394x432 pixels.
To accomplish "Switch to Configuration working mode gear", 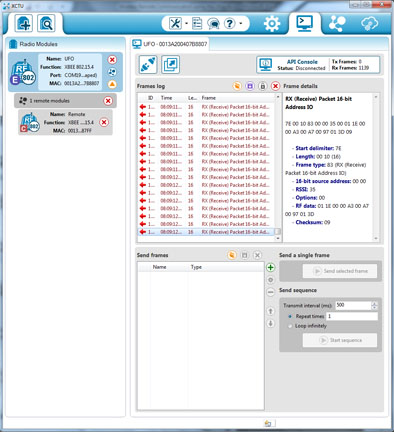I will click(x=272, y=24).
